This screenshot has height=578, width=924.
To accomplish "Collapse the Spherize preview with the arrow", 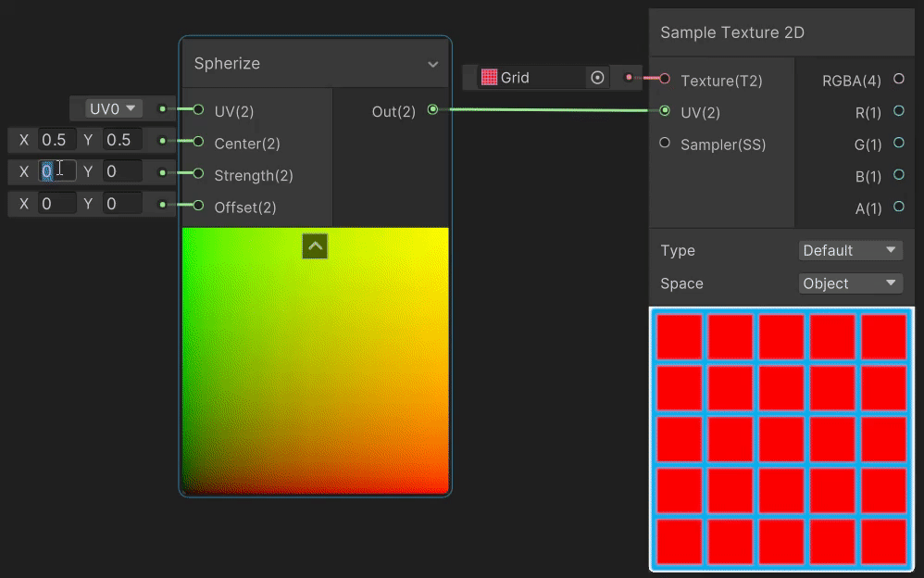I will tap(315, 246).
